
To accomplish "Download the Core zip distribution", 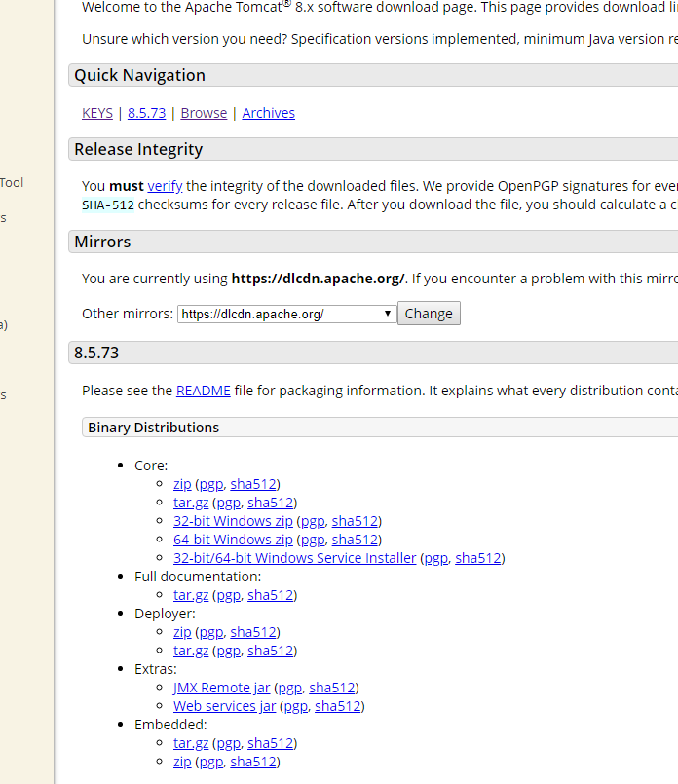I will coord(182,484).
